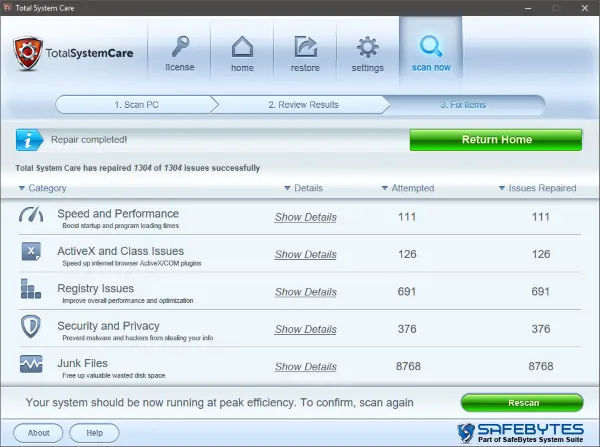Image resolution: width=600 pixels, height=447 pixels.
Task: Start scan with the magnifier icon
Action: coord(431,46)
